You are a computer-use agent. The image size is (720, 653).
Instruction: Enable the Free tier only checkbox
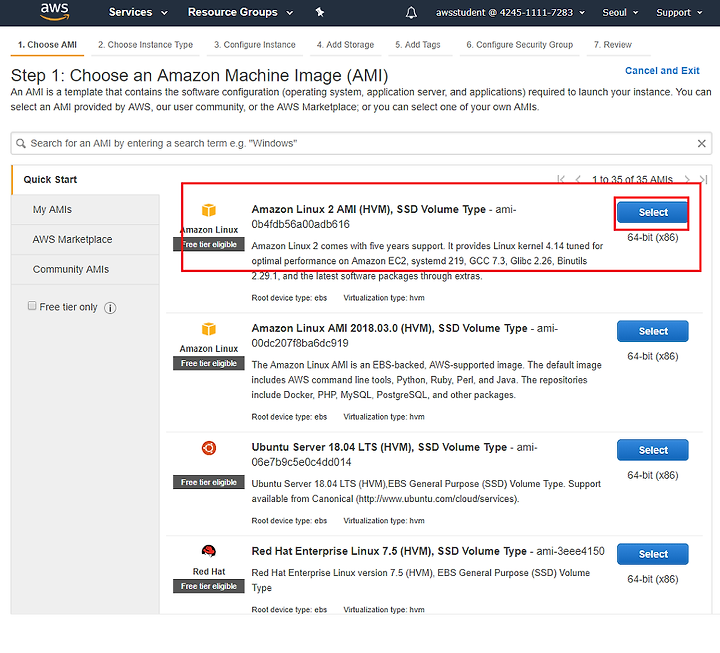32,306
